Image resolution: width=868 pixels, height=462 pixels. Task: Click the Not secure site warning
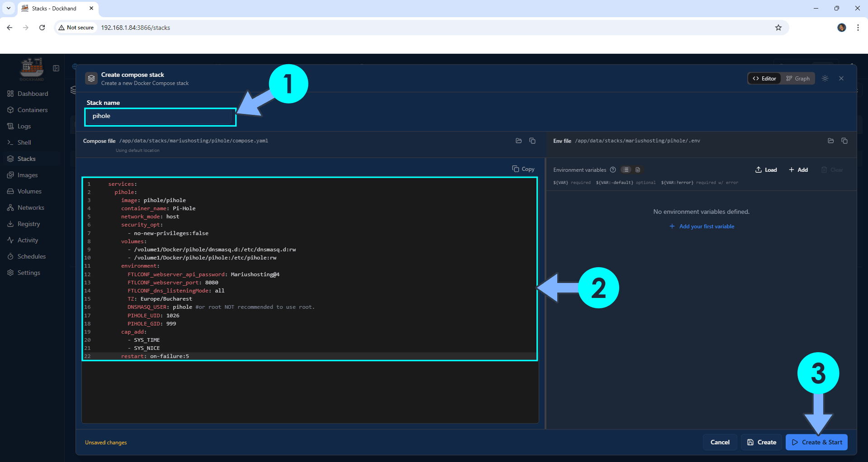click(76, 28)
